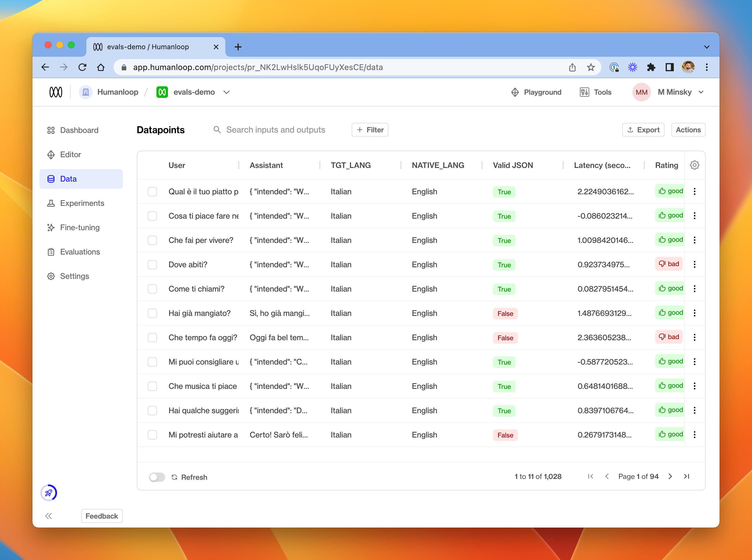Open Evaluations in the sidebar
This screenshot has width=752, height=560.
(80, 252)
